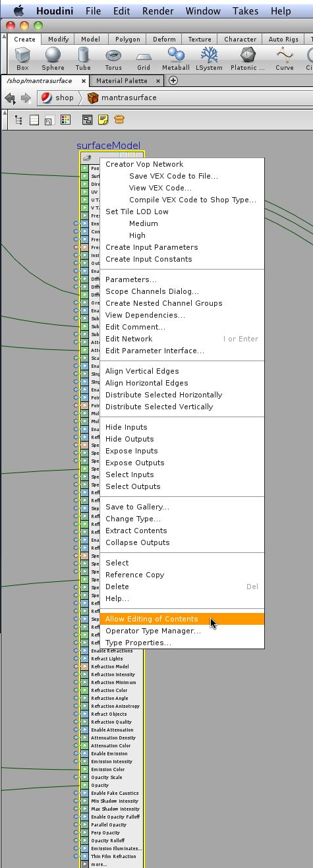Screen dimensions: 313x868
Task: Open the Deform shelf tab
Action: tap(164, 40)
